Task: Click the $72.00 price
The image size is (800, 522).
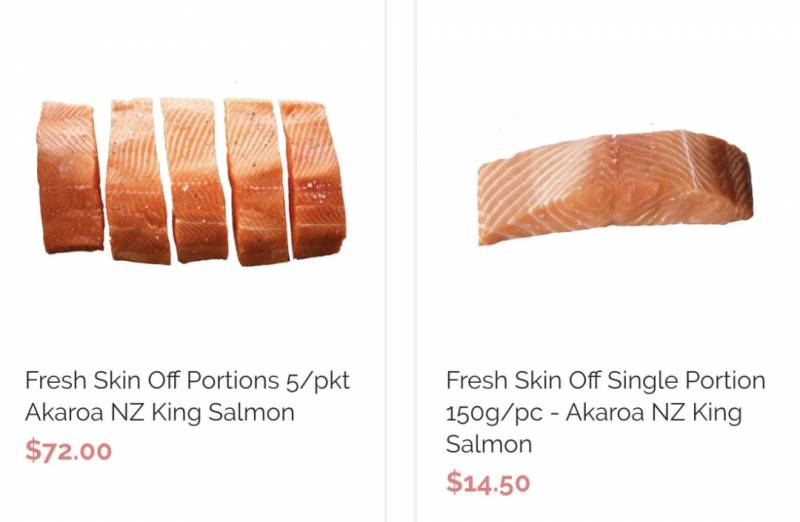Action: click(x=68, y=451)
